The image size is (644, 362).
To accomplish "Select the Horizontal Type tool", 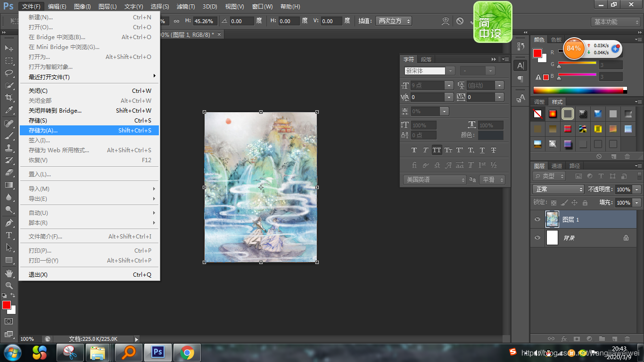I will pyautogui.click(x=9, y=235).
